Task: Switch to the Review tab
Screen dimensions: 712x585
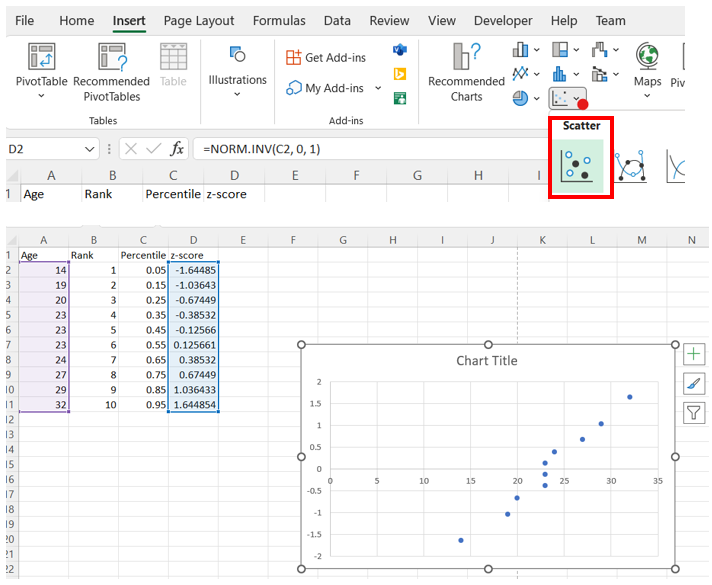Action: click(389, 21)
